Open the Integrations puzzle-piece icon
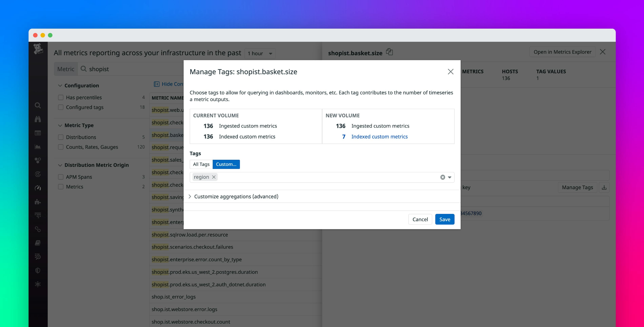The height and width of the screenshot is (327, 644). tap(38, 202)
